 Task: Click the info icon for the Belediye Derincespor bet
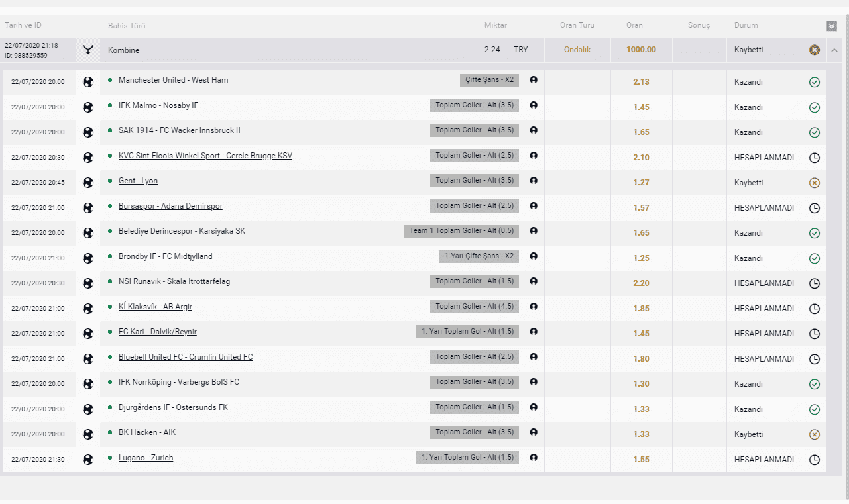534,231
